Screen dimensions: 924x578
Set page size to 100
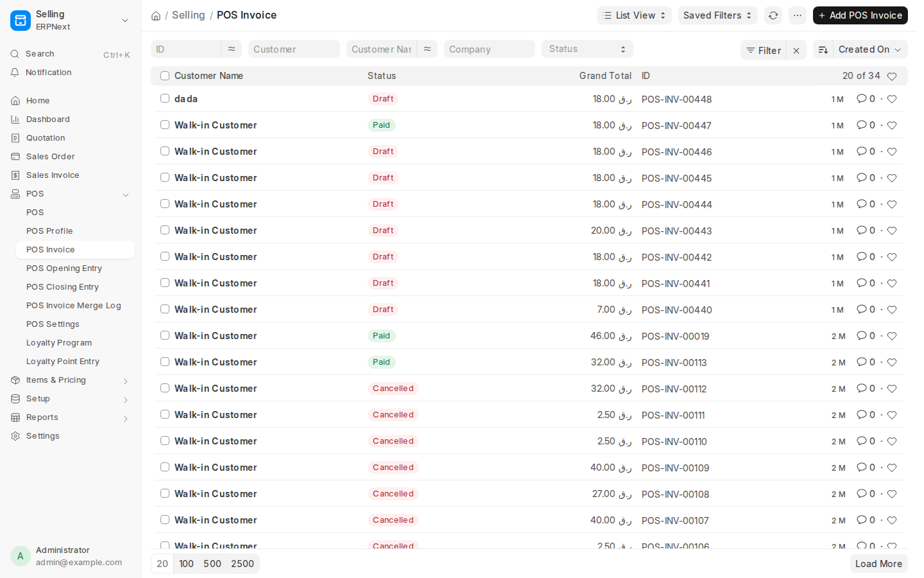click(x=186, y=564)
